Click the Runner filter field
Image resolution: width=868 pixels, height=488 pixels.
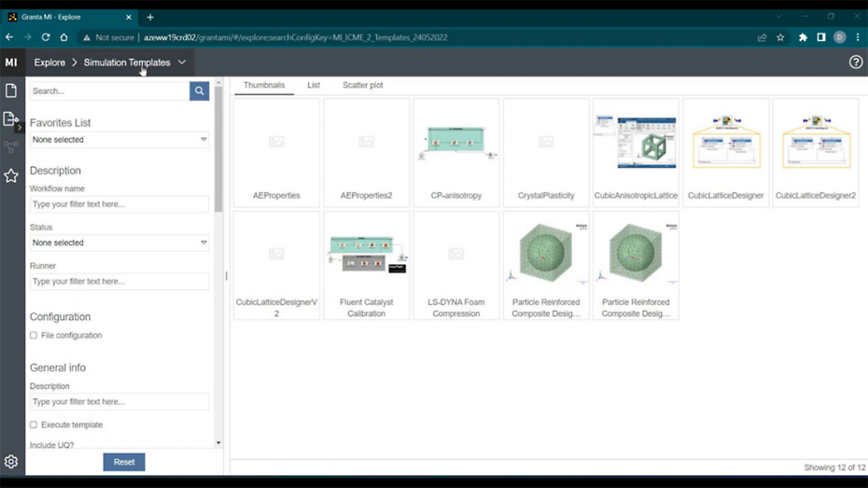[x=119, y=281]
